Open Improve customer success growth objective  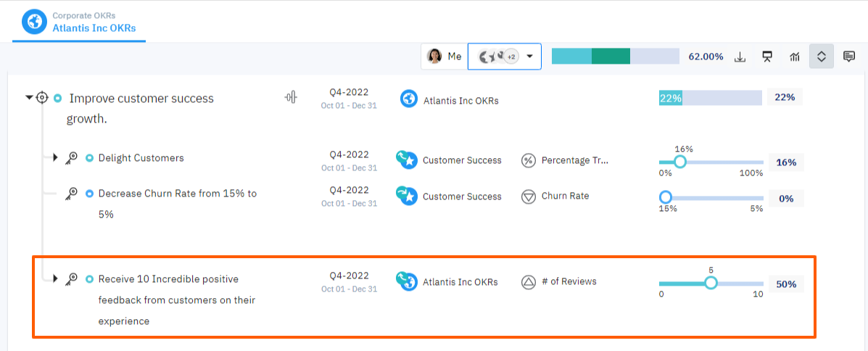pyautogui.click(x=140, y=109)
